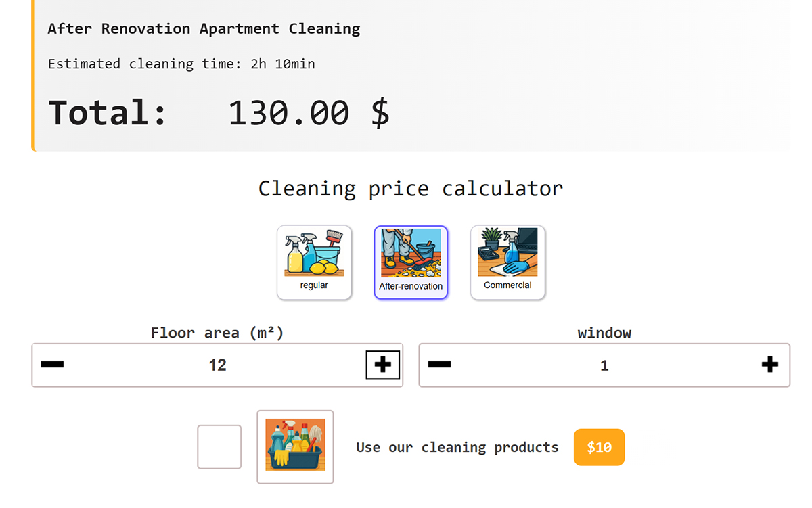Click the 'Cleaning price calculator' heading
Image resolution: width=812 pixels, height=508 pixels.
410,188
